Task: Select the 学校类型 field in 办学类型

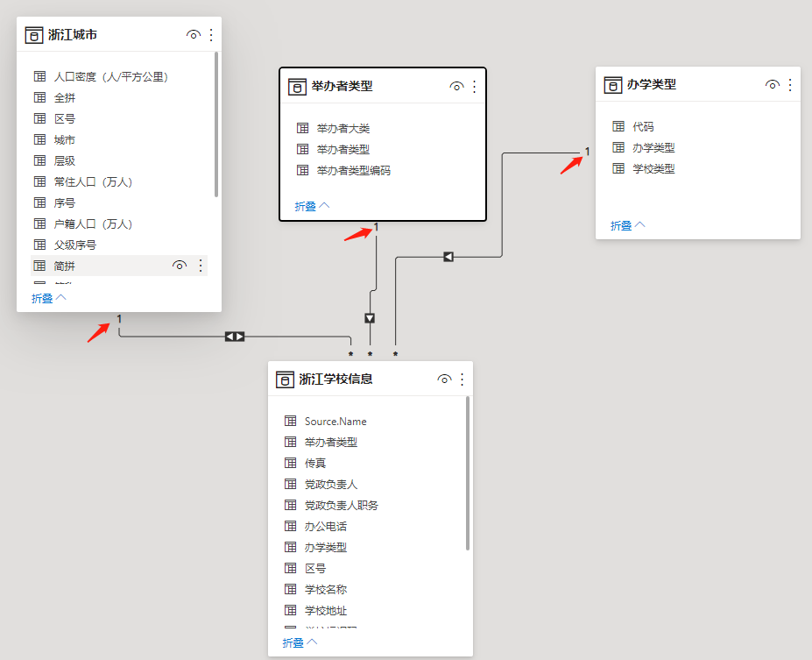Action: [653, 168]
